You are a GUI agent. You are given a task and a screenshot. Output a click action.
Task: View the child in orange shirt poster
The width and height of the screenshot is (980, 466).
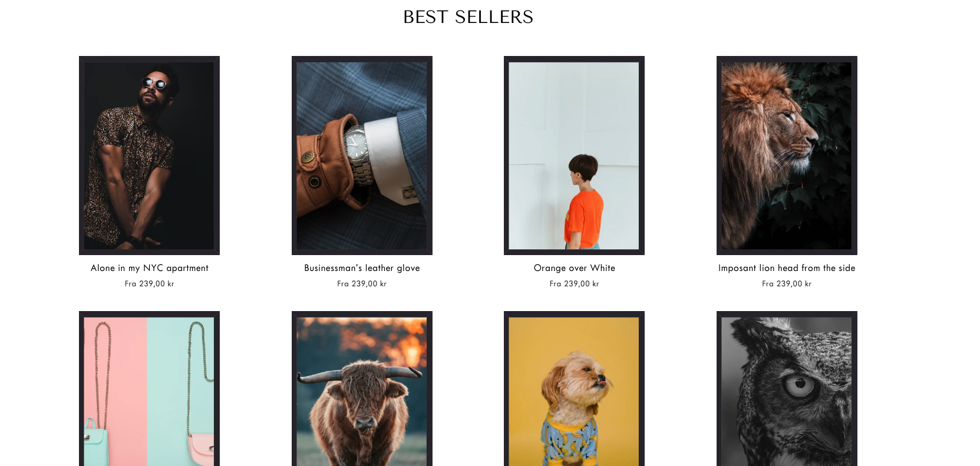tap(574, 156)
